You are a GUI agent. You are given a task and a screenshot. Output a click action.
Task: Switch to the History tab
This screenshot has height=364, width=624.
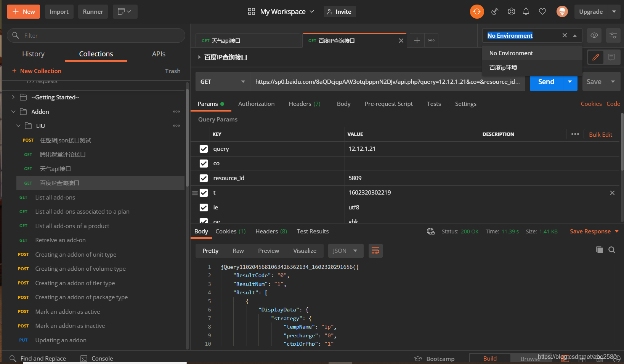[33, 54]
